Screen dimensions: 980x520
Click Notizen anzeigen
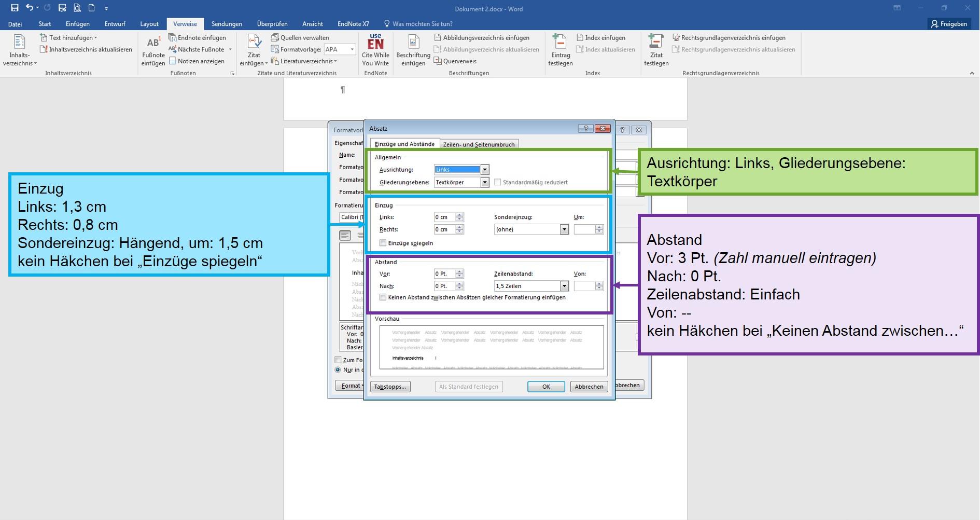point(197,61)
